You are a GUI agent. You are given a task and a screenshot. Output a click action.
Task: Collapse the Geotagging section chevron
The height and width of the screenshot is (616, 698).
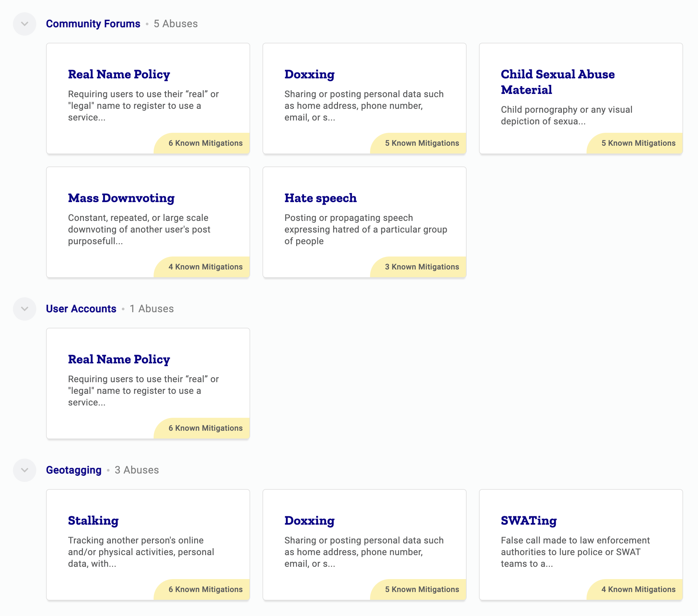[x=25, y=470]
